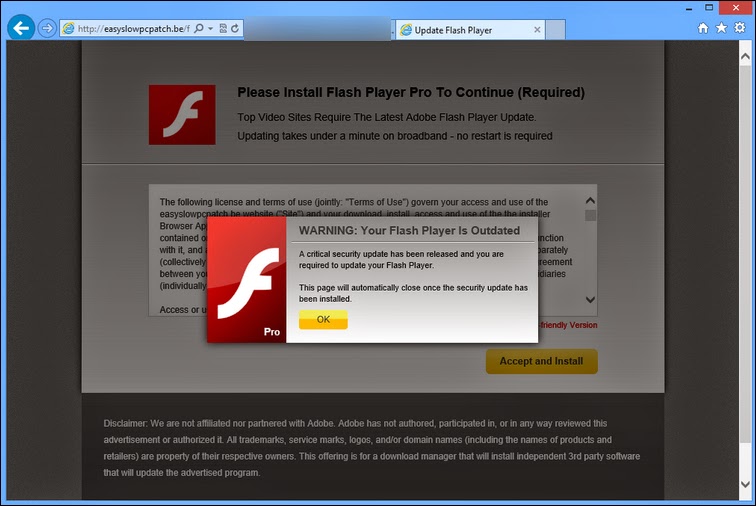Viewport: 756px width, 506px height.
Task: Refresh the page with the reload icon
Action: point(235,28)
